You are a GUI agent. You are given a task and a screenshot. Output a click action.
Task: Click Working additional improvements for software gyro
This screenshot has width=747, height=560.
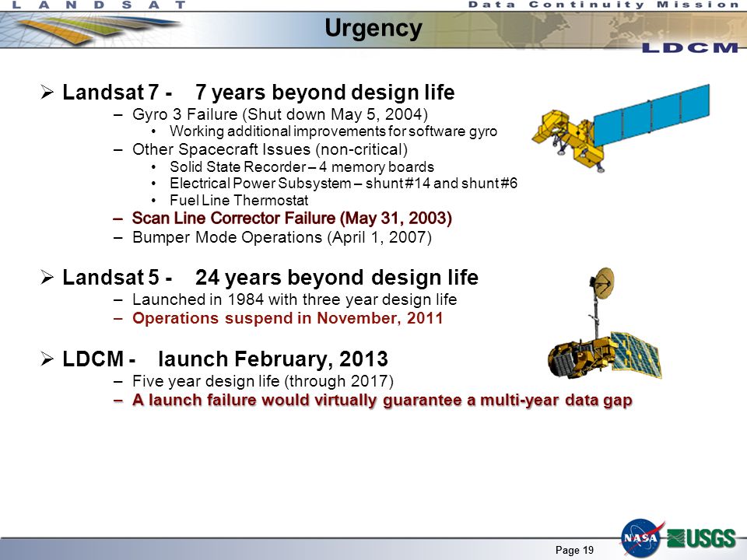click(334, 131)
